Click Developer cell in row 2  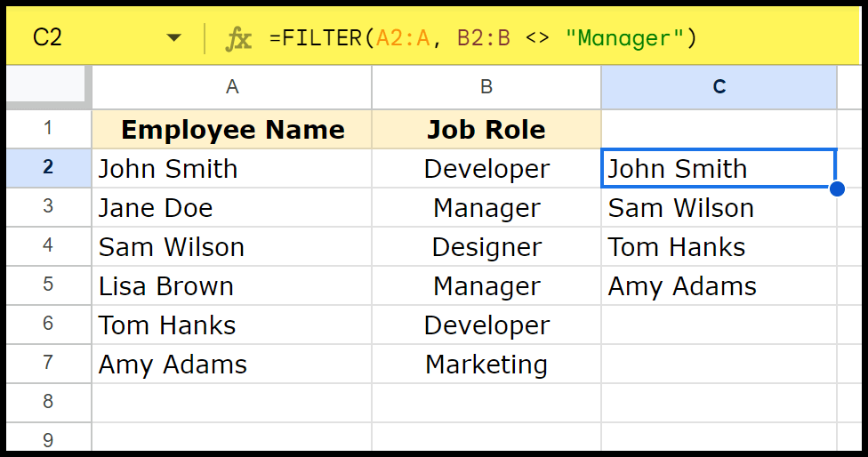pos(486,168)
